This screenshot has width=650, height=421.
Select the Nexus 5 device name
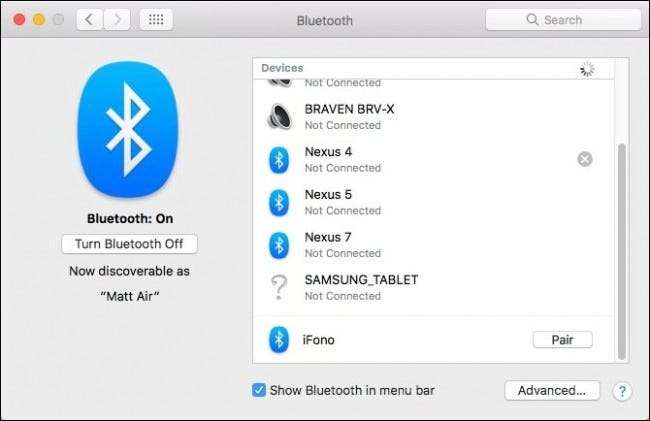point(328,195)
